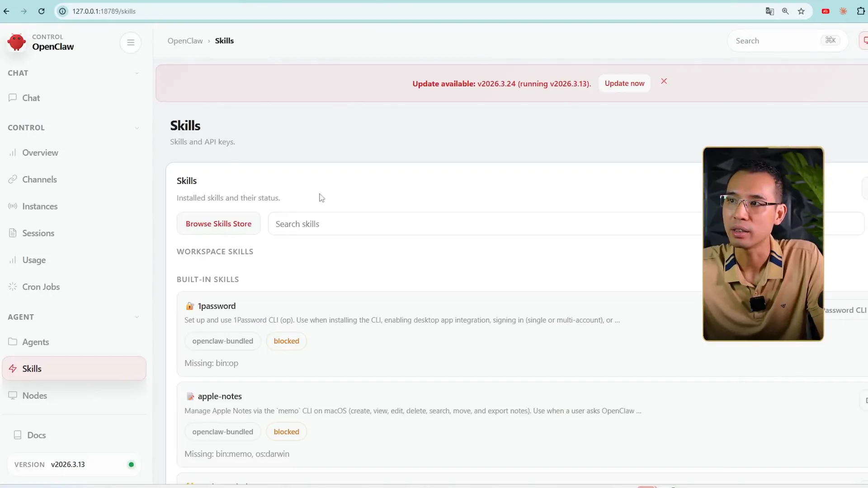Click the Overview bar chart icon
The height and width of the screenshot is (488, 868).
click(x=13, y=153)
